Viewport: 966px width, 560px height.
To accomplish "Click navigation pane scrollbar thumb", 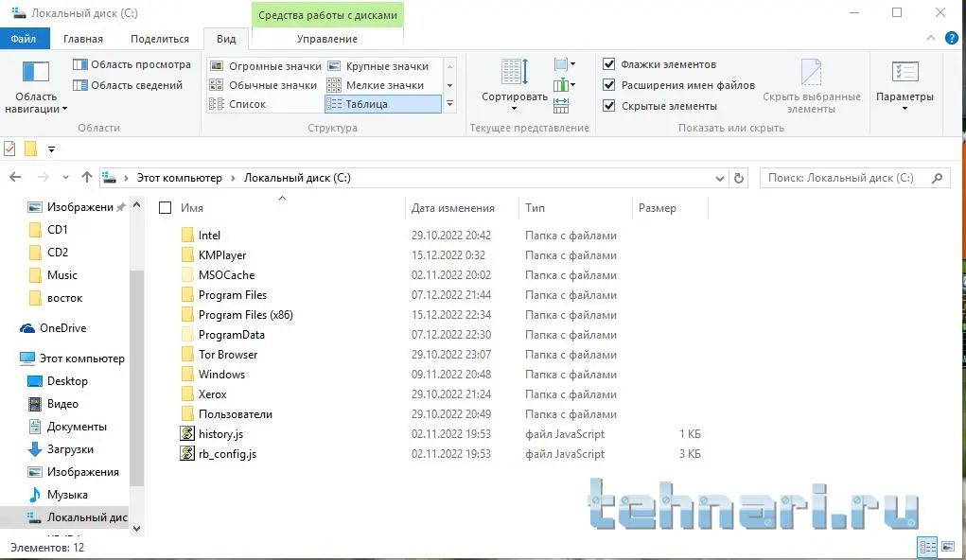I will click(137, 378).
